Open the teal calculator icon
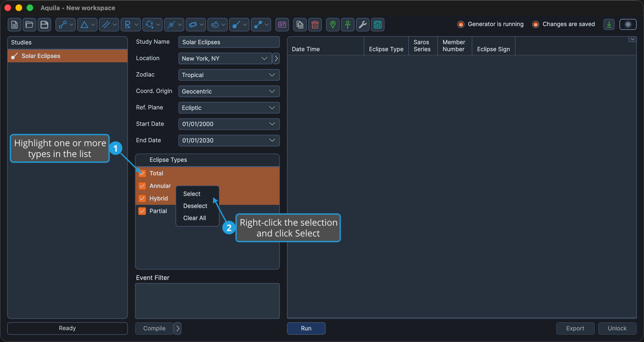The height and width of the screenshot is (342, 644). (x=378, y=25)
